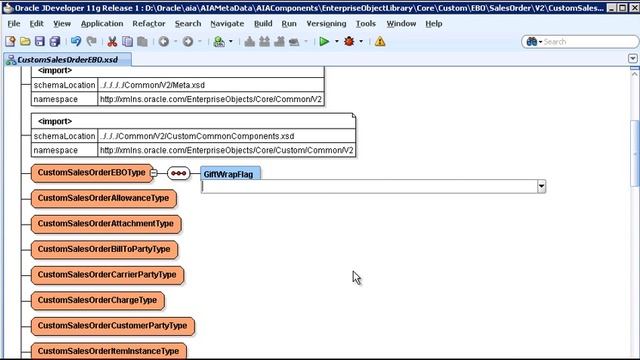This screenshot has width=640, height=360.
Task: Navigate back with the left arrow icon
Action: tap(164, 41)
